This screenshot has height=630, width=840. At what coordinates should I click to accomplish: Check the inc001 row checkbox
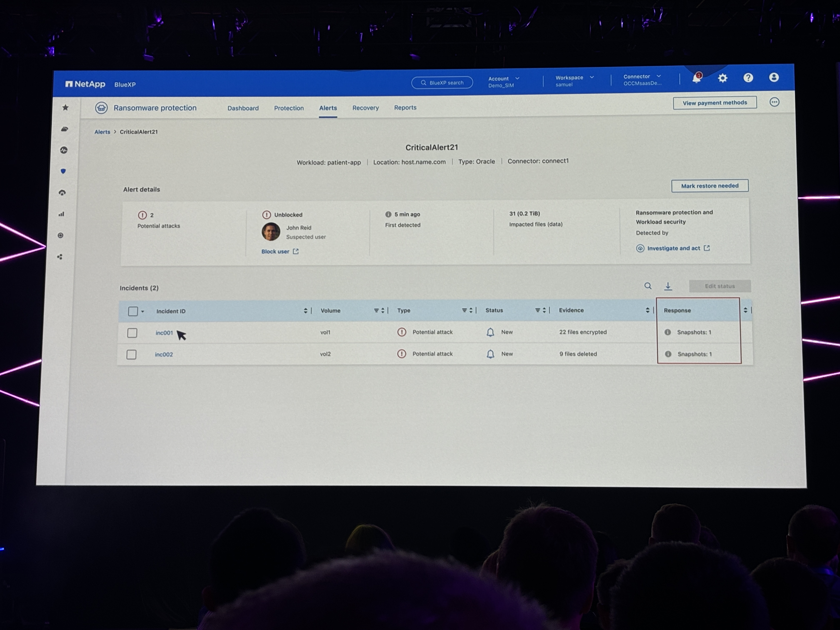click(132, 333)
